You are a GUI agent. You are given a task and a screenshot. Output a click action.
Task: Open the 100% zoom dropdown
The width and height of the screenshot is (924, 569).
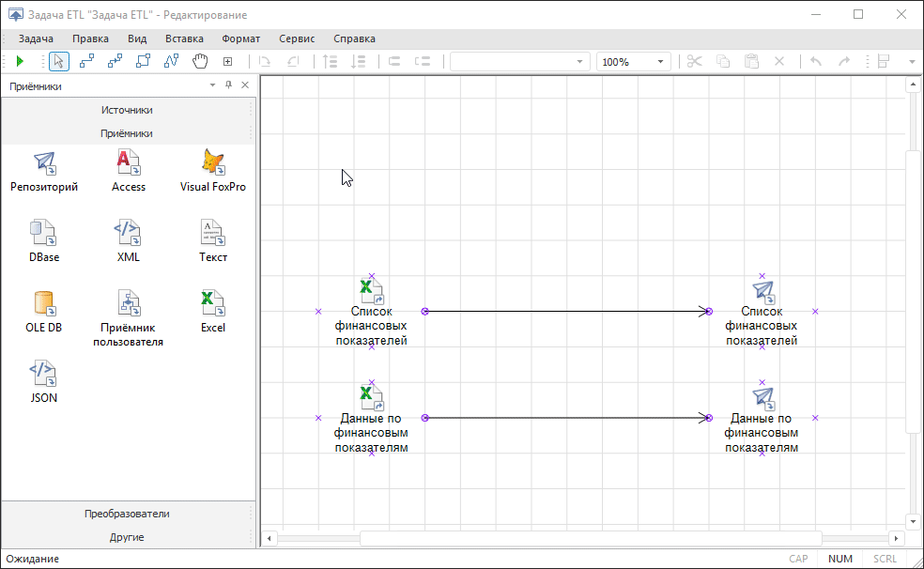[661, 62]
